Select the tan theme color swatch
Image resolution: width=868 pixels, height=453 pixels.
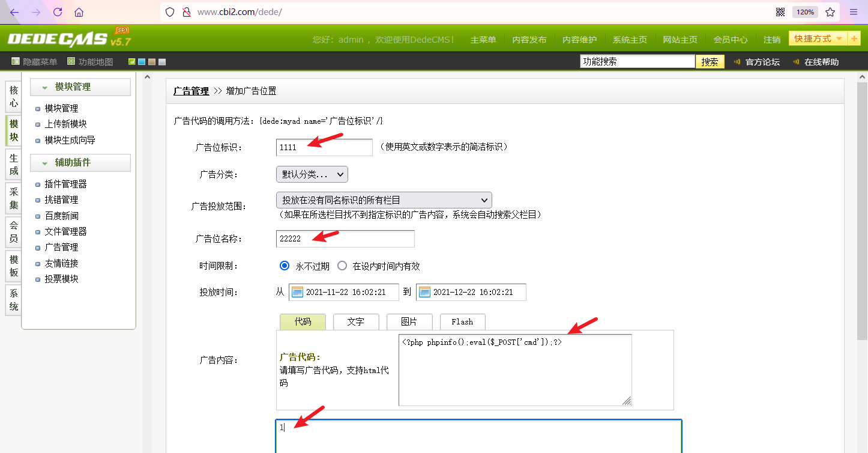coord(152,62)
